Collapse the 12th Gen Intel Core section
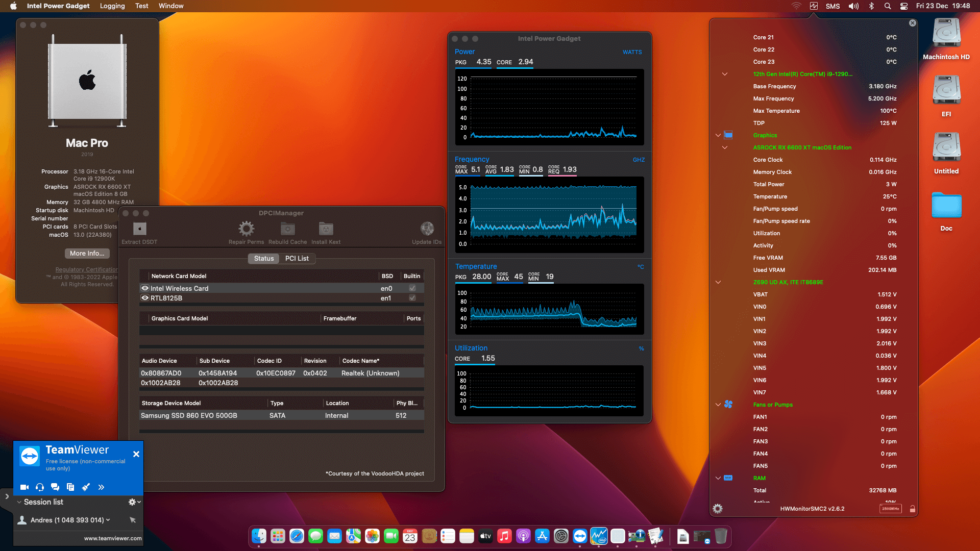The image size is (980, 551). tap(724, 74)
